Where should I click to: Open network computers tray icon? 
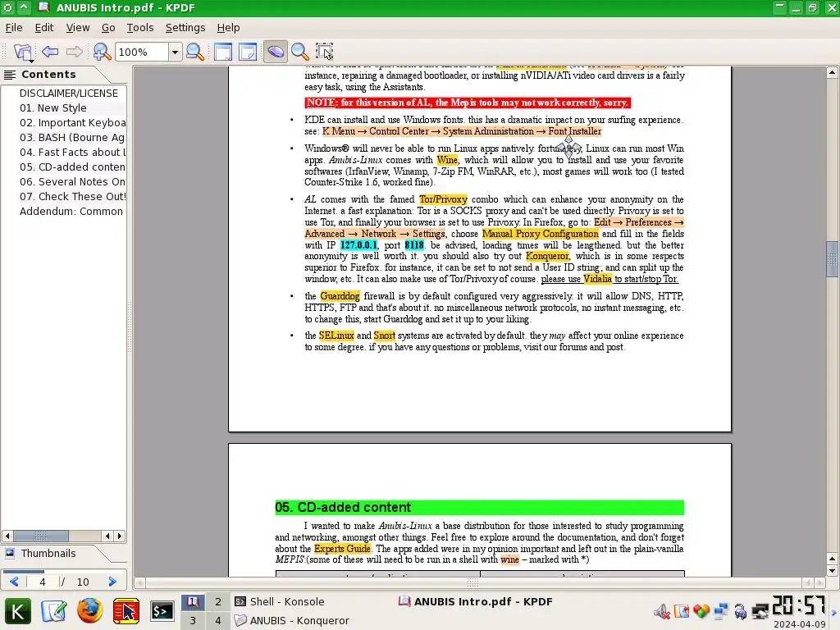[x=721, y=611]
